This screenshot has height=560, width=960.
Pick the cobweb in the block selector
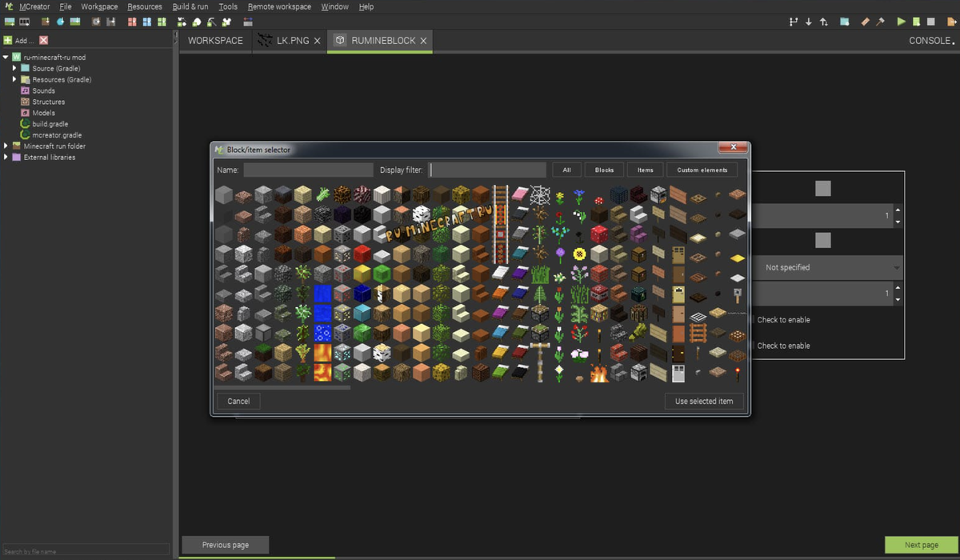click(x=540, y=194)
